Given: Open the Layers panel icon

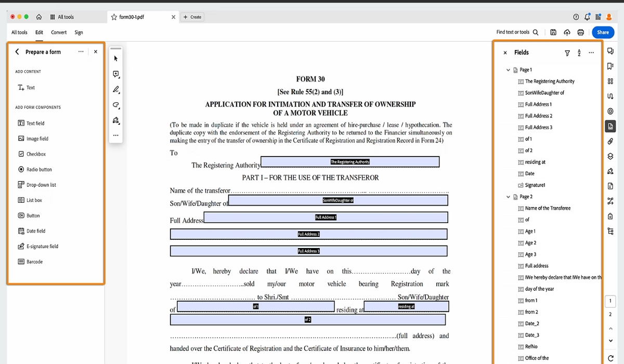Looking at the screenshot, I should tap(610, 156).
